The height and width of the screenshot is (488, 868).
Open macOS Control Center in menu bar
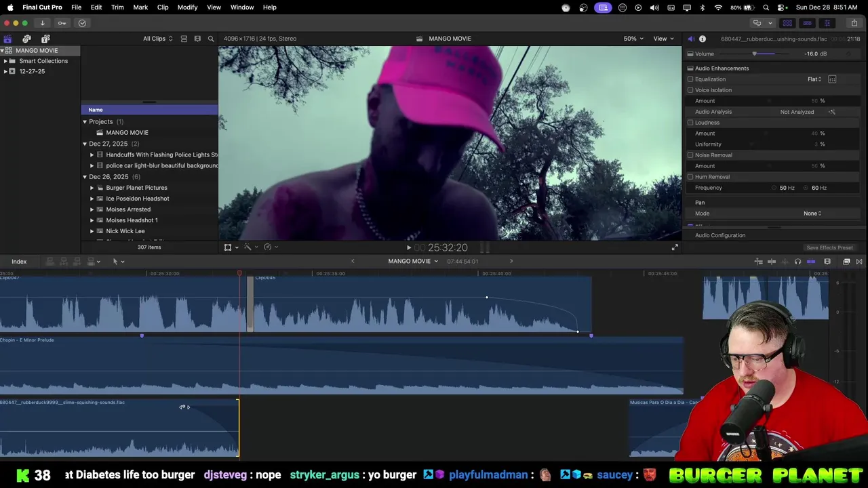click(x=782, y=7)
